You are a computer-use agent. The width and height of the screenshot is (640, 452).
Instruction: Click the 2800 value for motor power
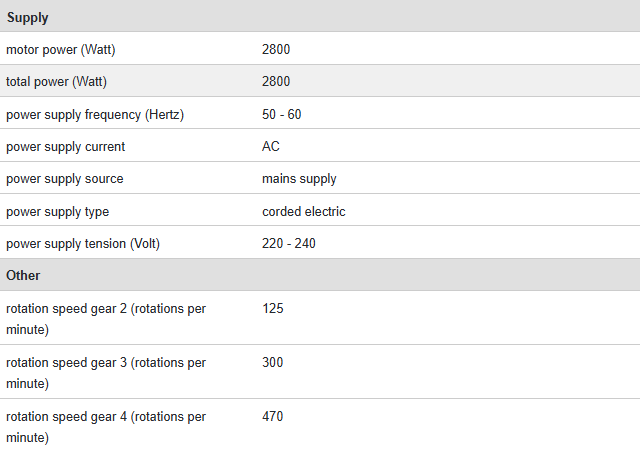point(276,49)
